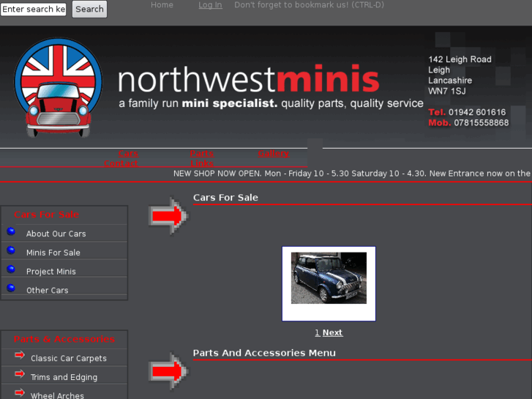The height and width of the screenshot is (399, 532).
Task: Click the Parts And Accessories Menu heading
Action: pos(264,353)
